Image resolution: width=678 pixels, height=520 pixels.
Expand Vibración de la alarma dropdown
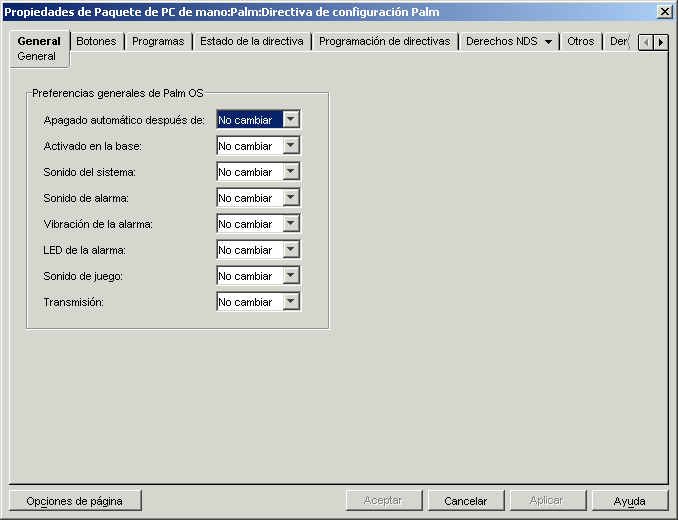(x=291, y=223)
